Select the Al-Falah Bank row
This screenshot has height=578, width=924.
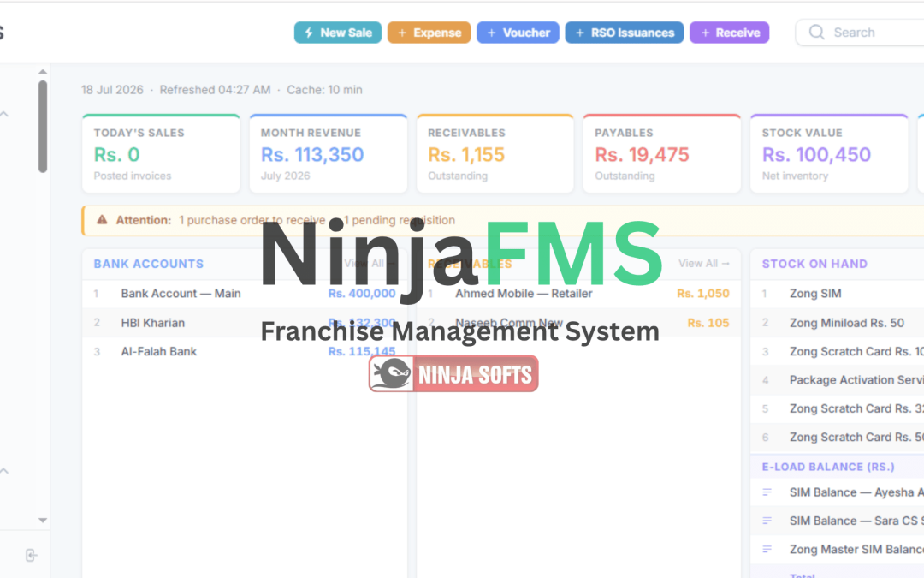245,352
